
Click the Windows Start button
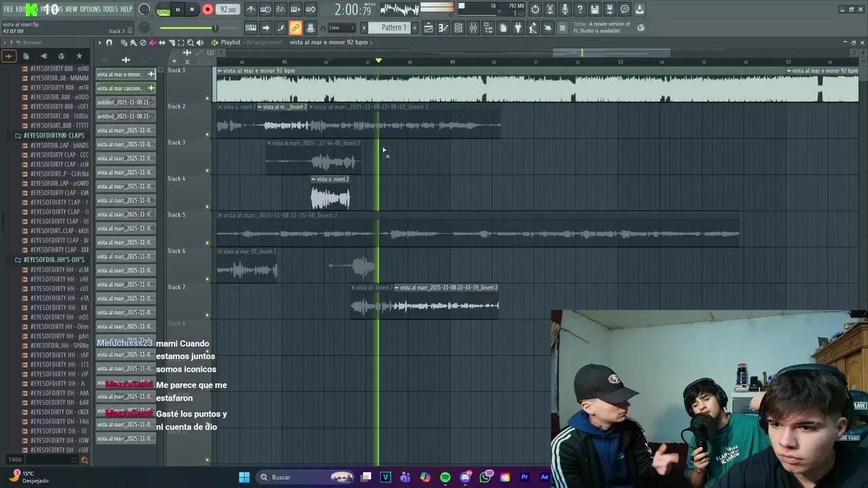coord(244,477)
